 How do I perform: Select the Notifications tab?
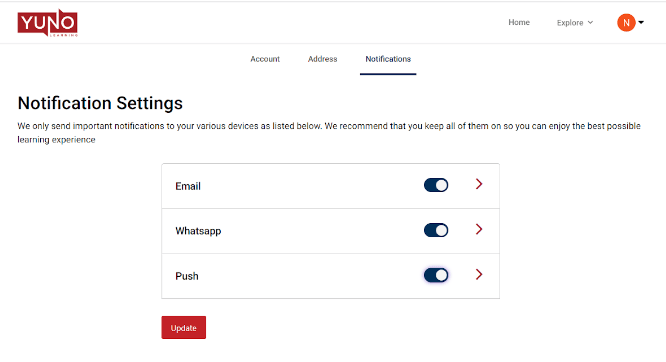point(388,59)
